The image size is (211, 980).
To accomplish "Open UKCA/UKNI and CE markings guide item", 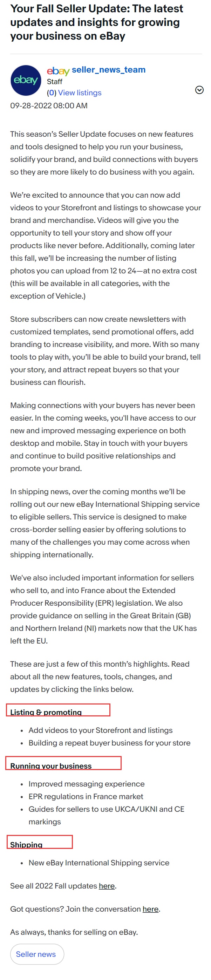I will (x=107, y=815).
